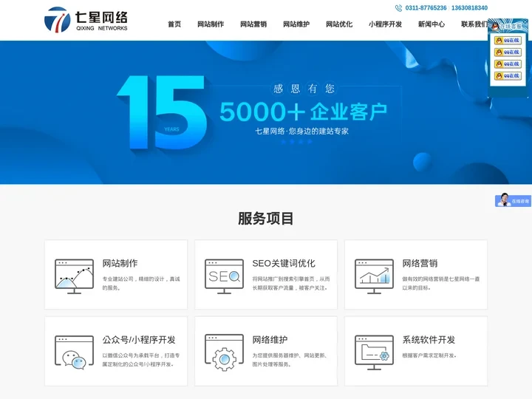Click the Qixing Networks logo
This screenshot has height=399, width=532.
point(86,20)
